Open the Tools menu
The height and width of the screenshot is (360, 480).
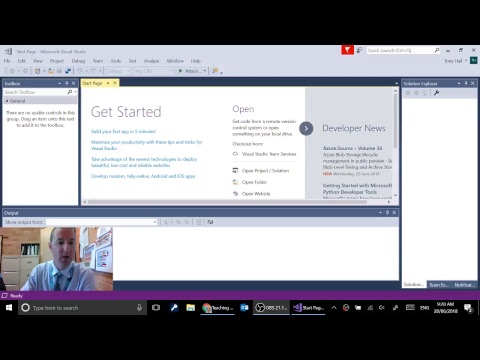(116, 61)
